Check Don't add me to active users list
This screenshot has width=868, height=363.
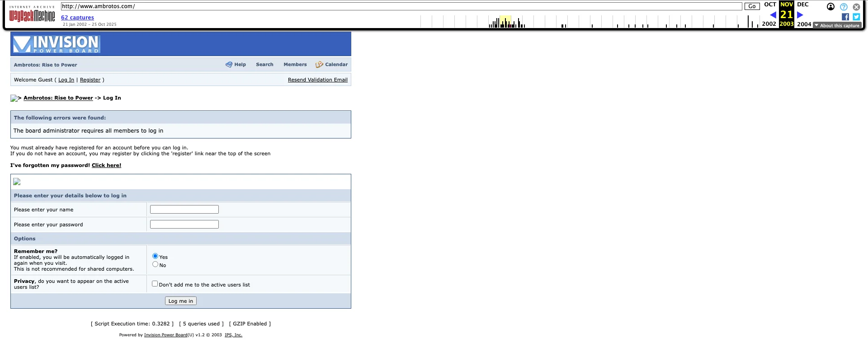click(155, 284)
